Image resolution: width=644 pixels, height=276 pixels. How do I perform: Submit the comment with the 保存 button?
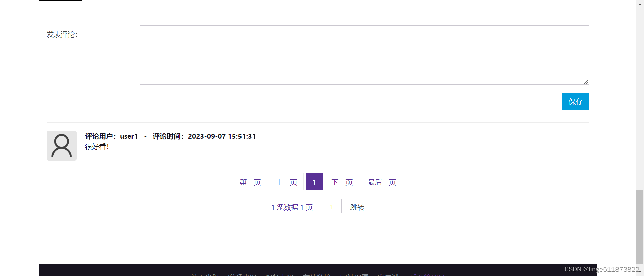[575, 101]
